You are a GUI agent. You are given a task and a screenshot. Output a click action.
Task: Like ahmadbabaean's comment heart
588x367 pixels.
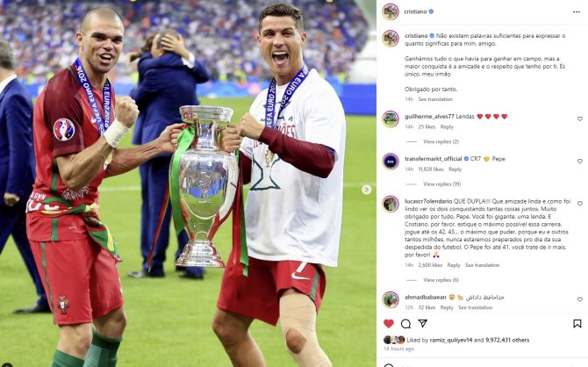[580, 299]
